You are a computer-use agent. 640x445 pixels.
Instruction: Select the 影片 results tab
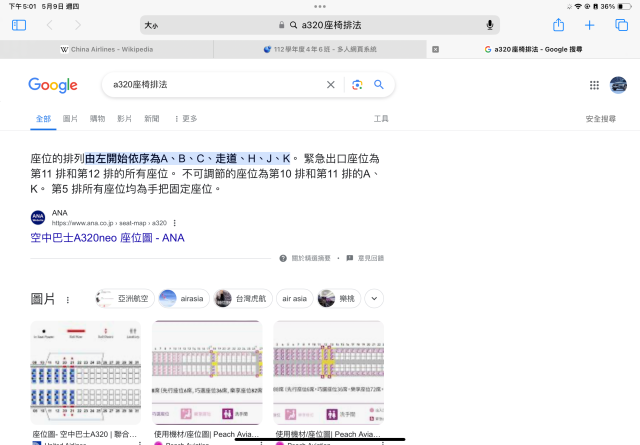tap(124, 119)
